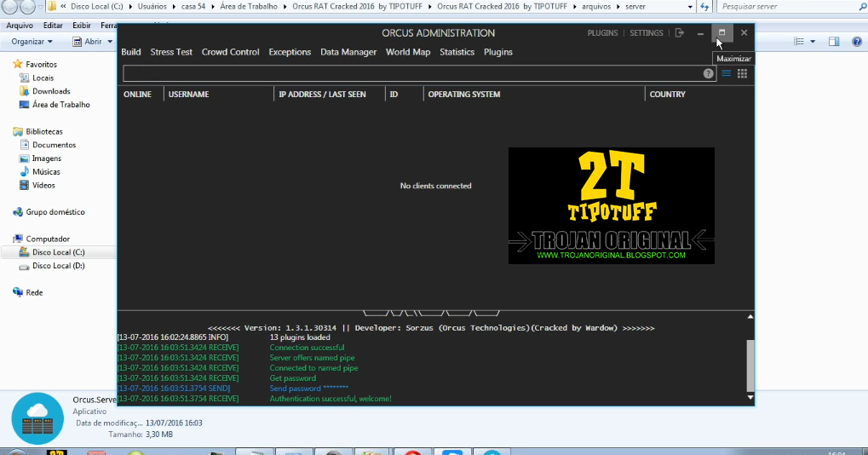Select the 'Get password' log entry

pos(293,378)
